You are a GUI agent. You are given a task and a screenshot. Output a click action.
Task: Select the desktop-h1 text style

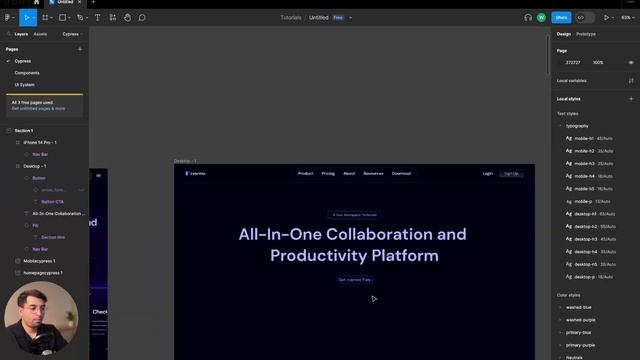tap(590, 214)
